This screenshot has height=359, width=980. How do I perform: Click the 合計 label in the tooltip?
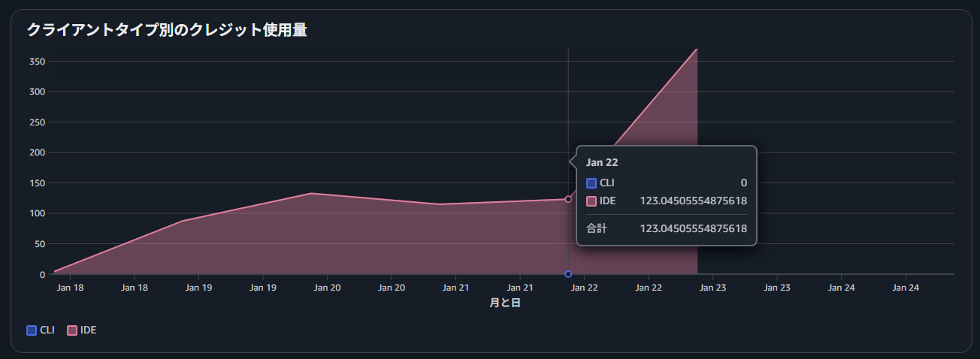597,228
